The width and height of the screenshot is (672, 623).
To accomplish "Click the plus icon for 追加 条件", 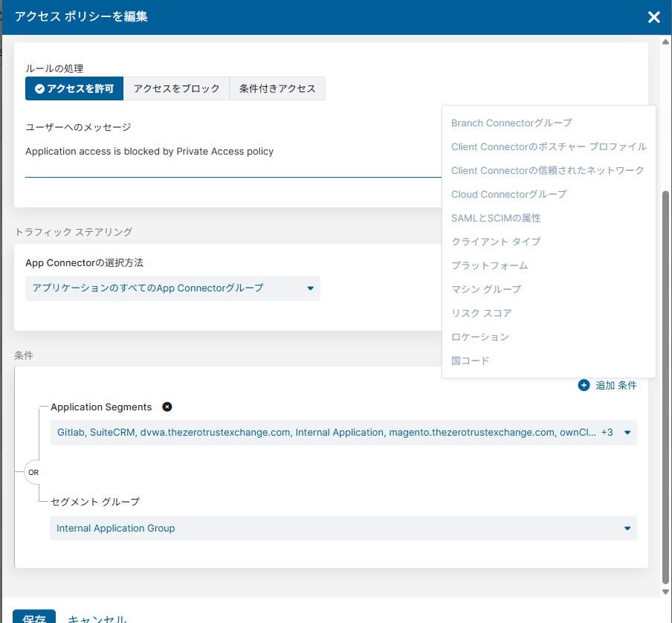I will tap(584, 385).
